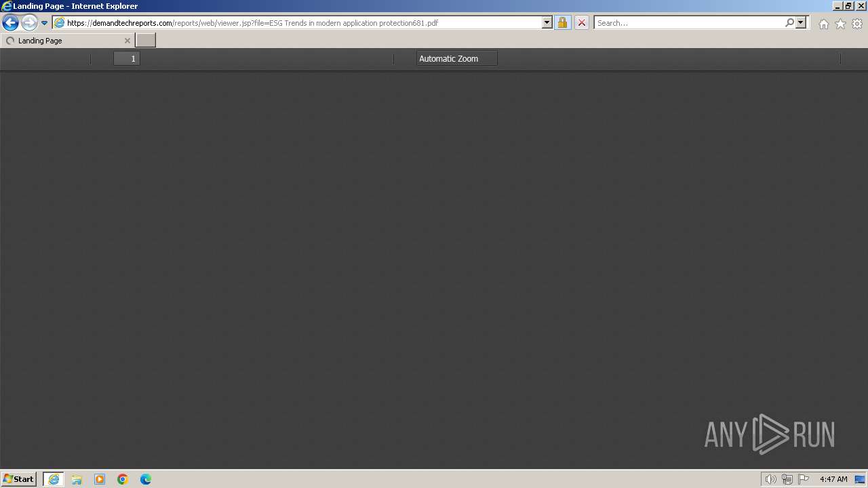Open the search provider dropdown arrow

(x=801, y=23)
